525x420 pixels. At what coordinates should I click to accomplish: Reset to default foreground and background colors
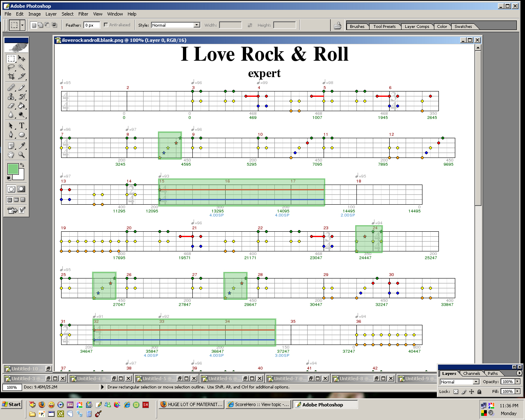point(9,178)
